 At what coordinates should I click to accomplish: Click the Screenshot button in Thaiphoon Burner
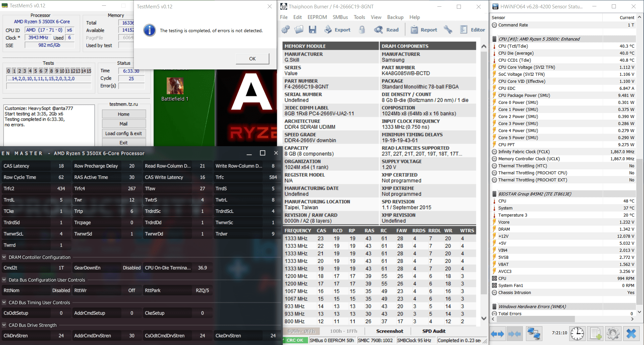[x=389, y=331]
